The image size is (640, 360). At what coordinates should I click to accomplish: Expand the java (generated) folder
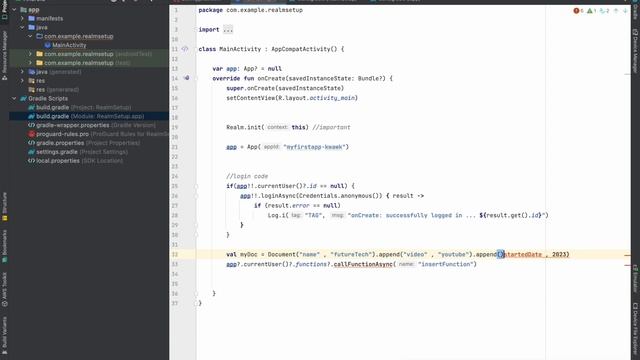(x=22, y=72)
